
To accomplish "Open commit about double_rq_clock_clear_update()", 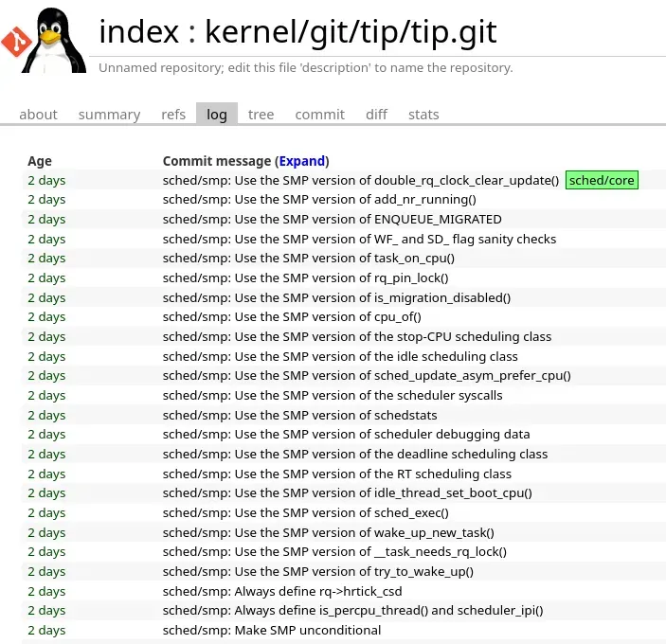I will click(x=361, y=180).
